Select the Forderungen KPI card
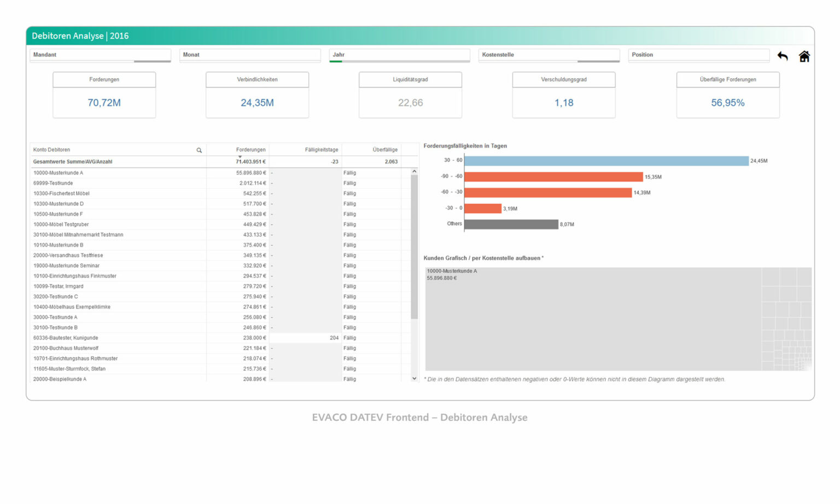 104,94
